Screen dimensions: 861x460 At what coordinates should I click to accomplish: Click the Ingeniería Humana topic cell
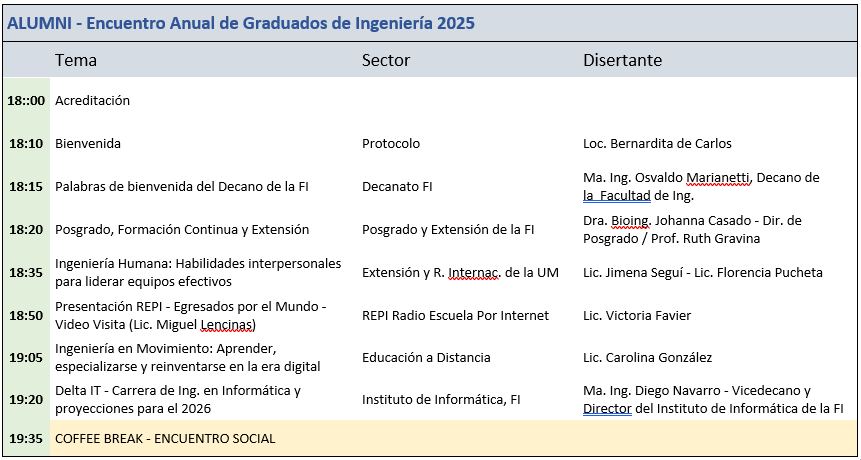tap(198, 273)
